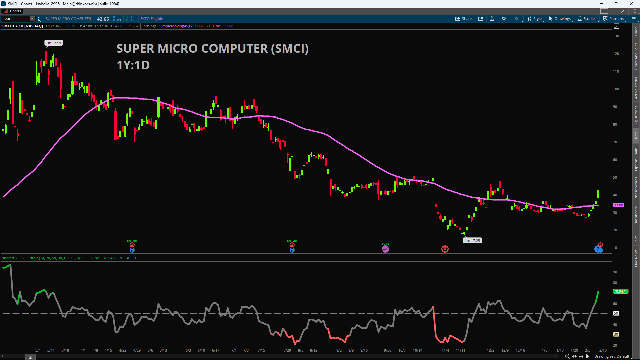
Task: Click the green RSI value label on the lower axis
Action: click(620, 291)
